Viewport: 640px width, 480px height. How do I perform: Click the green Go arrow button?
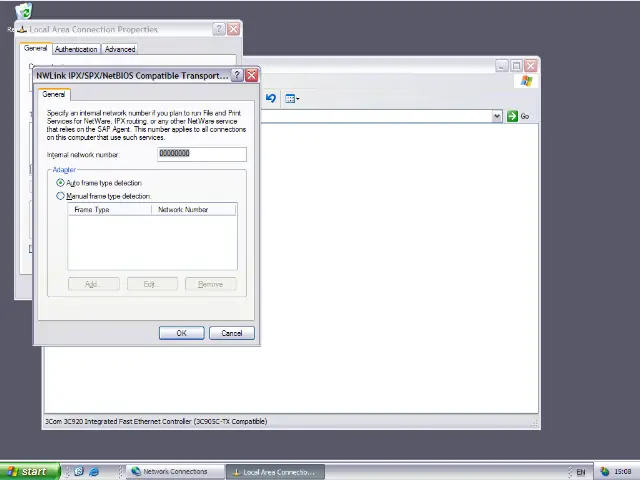(512, 116)
